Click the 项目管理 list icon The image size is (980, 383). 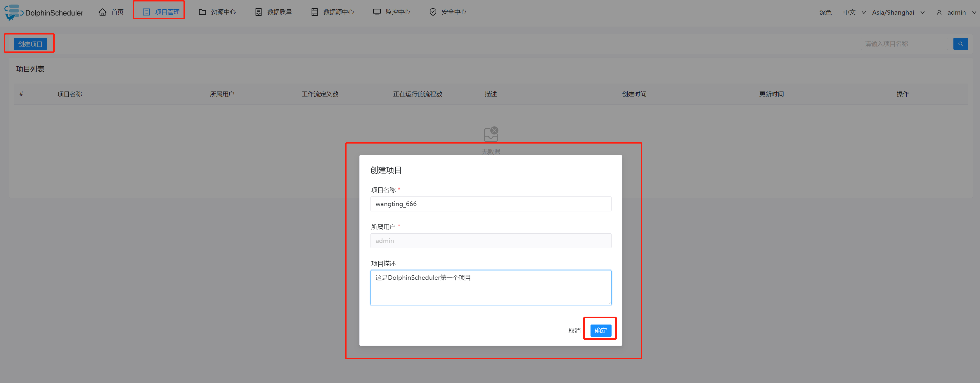coord(146,12)
